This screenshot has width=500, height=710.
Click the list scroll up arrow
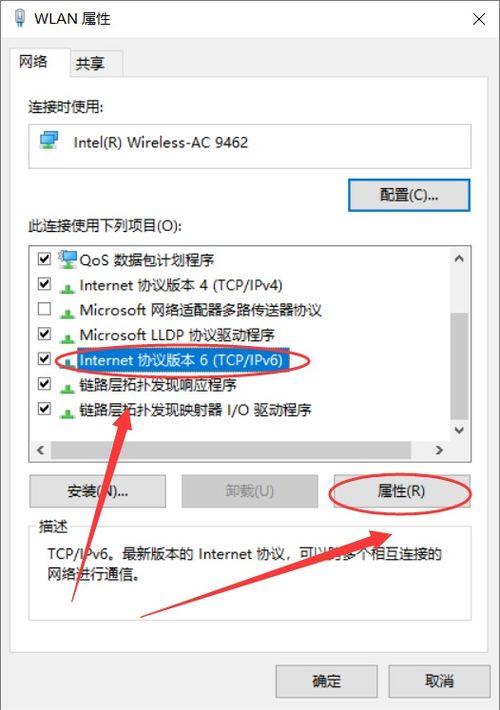459,259
